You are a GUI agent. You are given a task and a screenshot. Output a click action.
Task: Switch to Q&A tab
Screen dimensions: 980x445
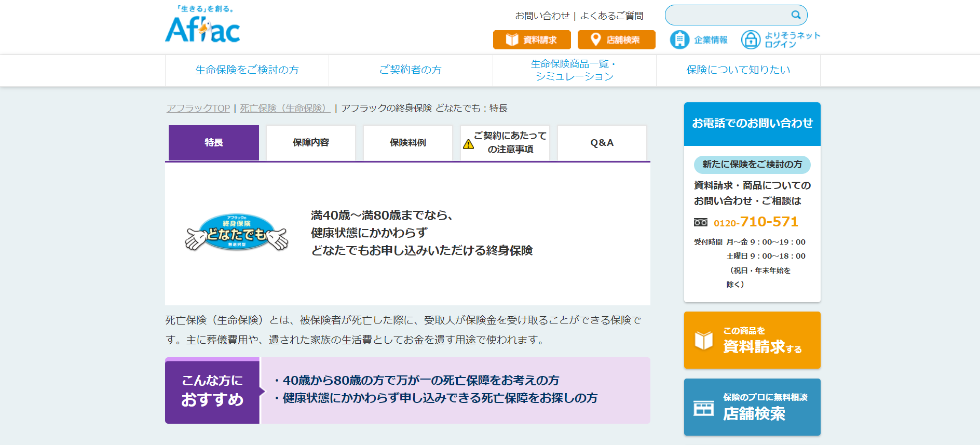pos(602,143)
